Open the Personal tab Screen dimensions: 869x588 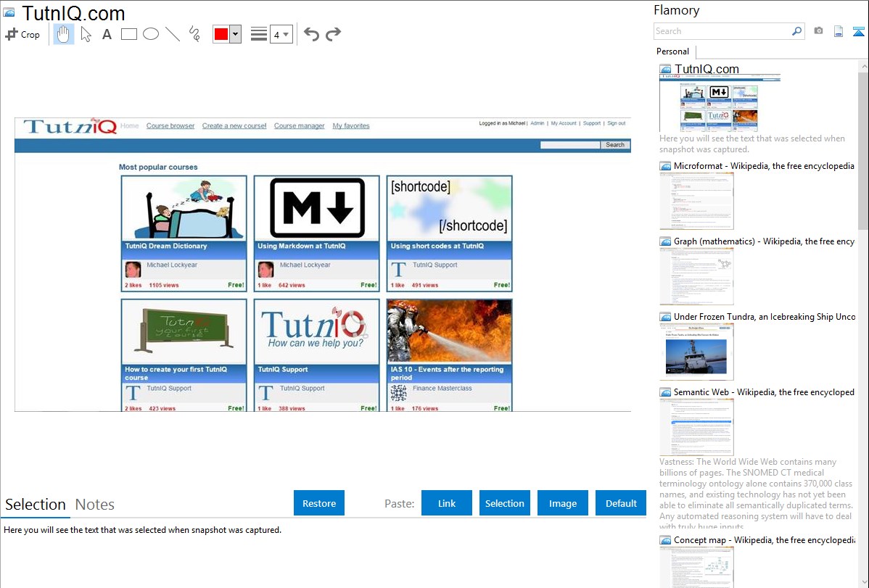[672, 51]
